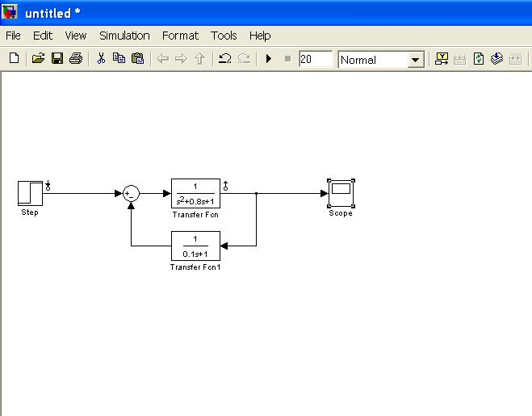Click the Sum junction block
532x416 pixels.
pyautogui.click(x=131, y=193)
